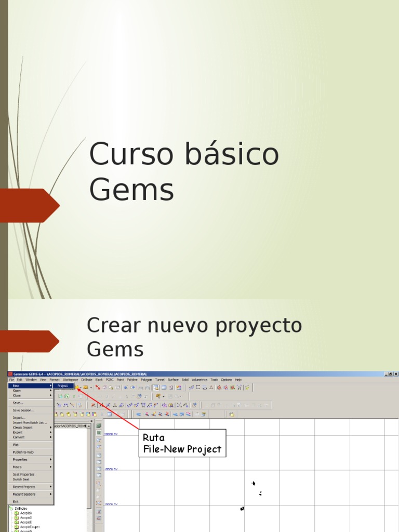Expand the Convert submenu

[31, 437]
